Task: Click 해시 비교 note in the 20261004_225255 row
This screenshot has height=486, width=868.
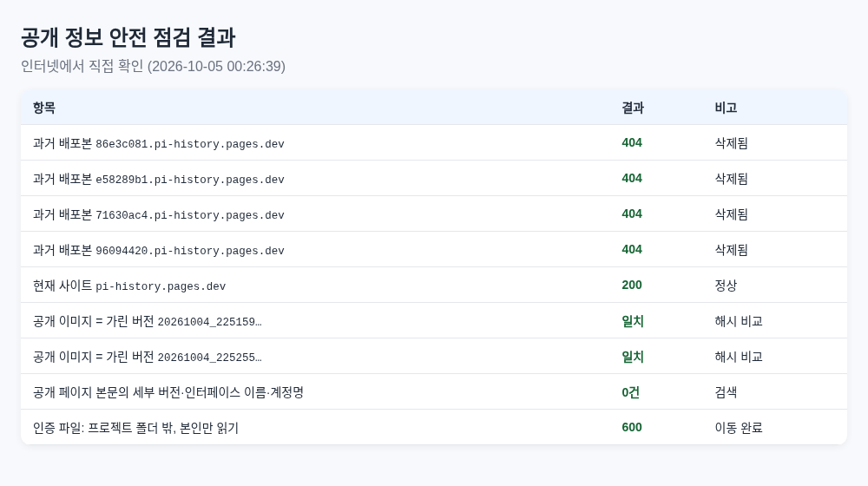Action: tap(739, 357)
